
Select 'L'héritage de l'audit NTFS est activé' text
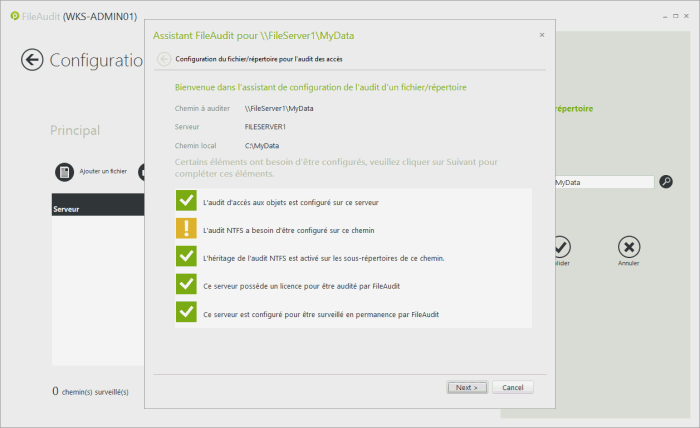[324, 258]
